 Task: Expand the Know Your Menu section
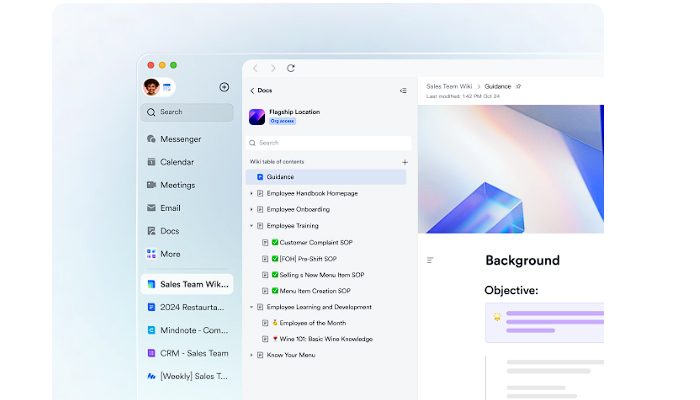251,355
